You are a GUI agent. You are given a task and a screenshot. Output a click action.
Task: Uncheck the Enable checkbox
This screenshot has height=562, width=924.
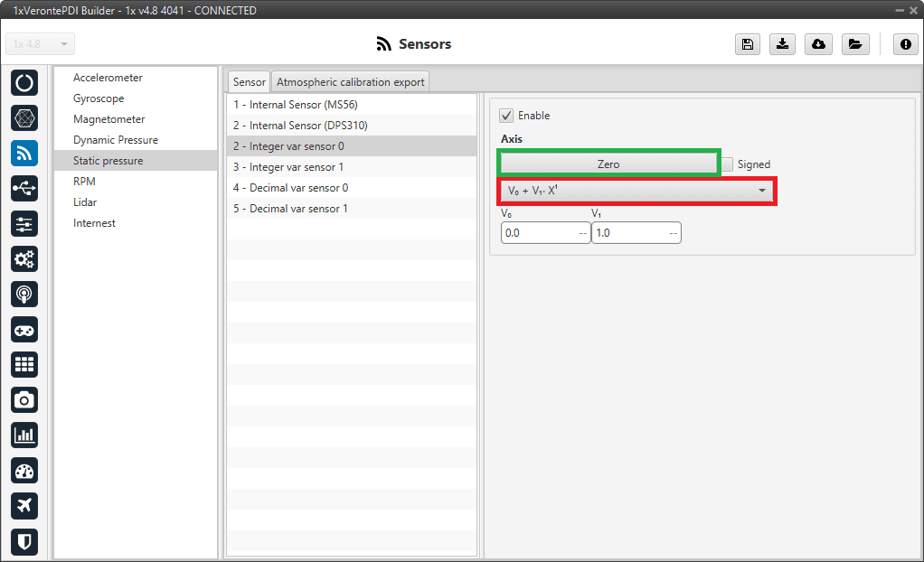pos(506,116)
